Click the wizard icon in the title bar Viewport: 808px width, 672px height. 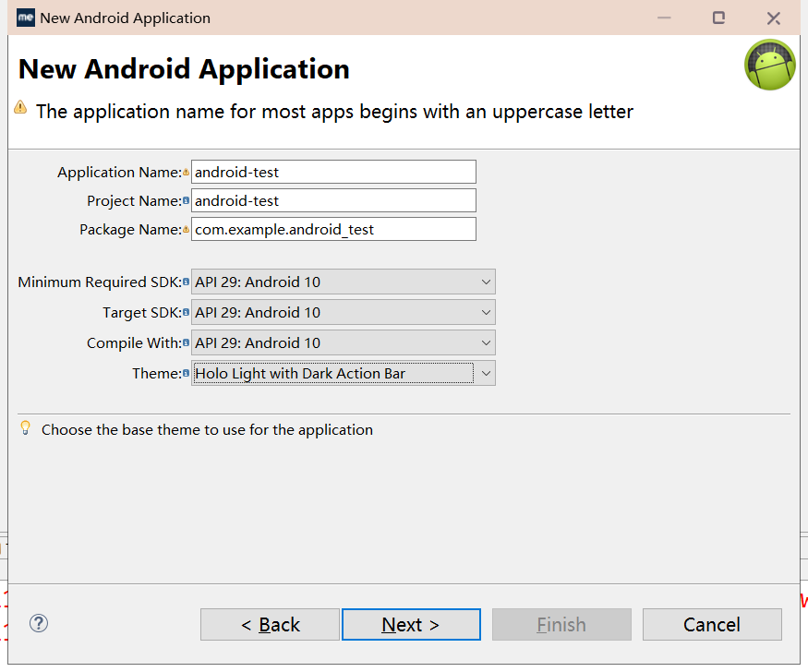pos(25,18)
